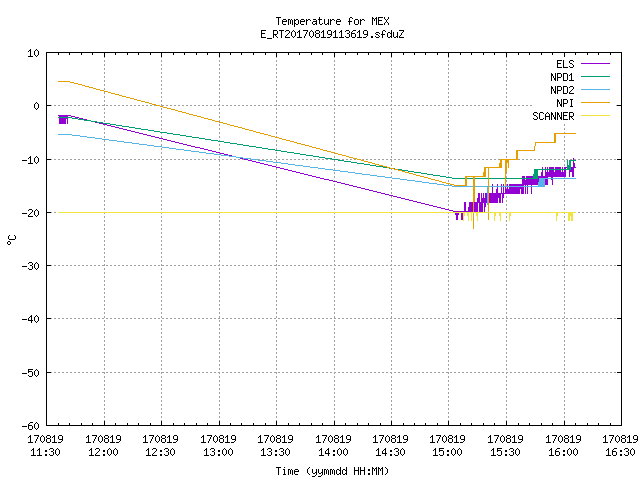Click the NPD1 legend label
Screen dimensions: 640x480
tap(562, 77)
